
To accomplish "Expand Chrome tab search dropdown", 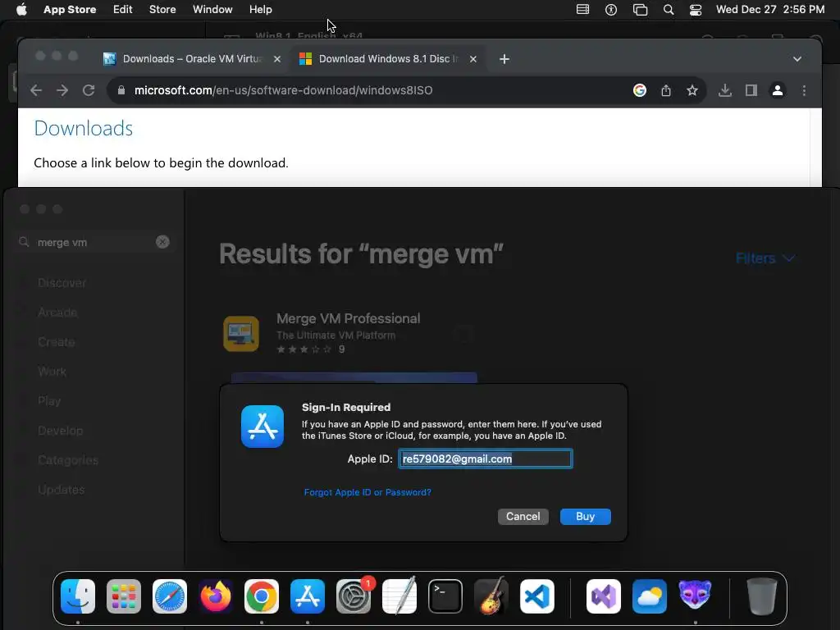I will pos(797,59).
